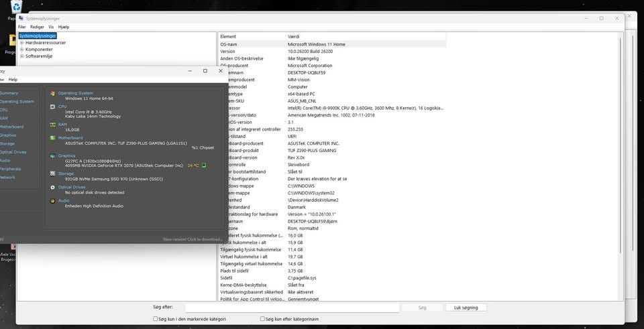Click the Graphics monitor icon in Speccy summary

point(52,156)
